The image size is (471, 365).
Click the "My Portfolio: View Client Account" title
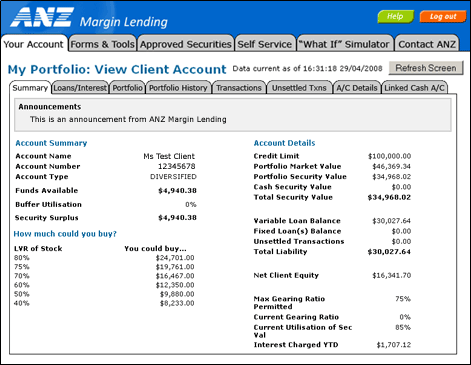point(117,69)
